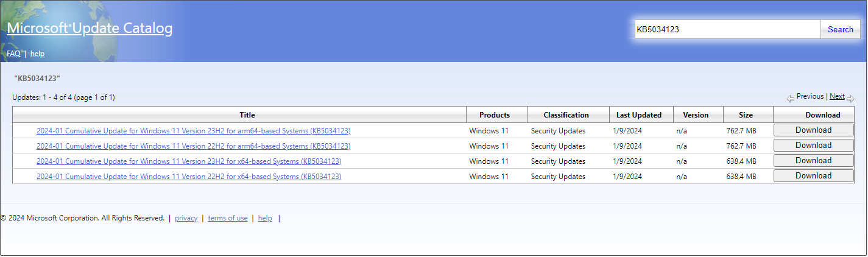Image resolution: width=868 pixels, height=257 pixels.
Task: Go to Next results page link
Action: (837, 96)
